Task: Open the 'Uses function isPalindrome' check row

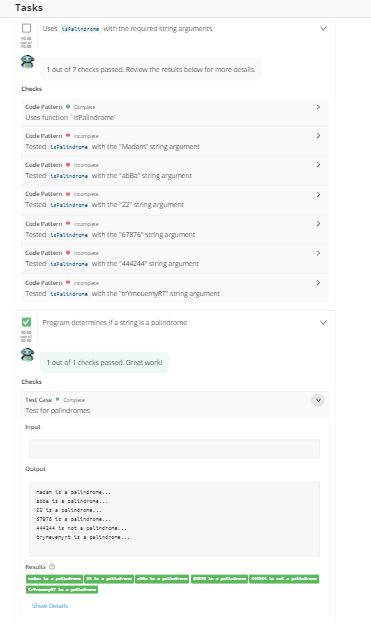Action: click(x=175, y=112)
